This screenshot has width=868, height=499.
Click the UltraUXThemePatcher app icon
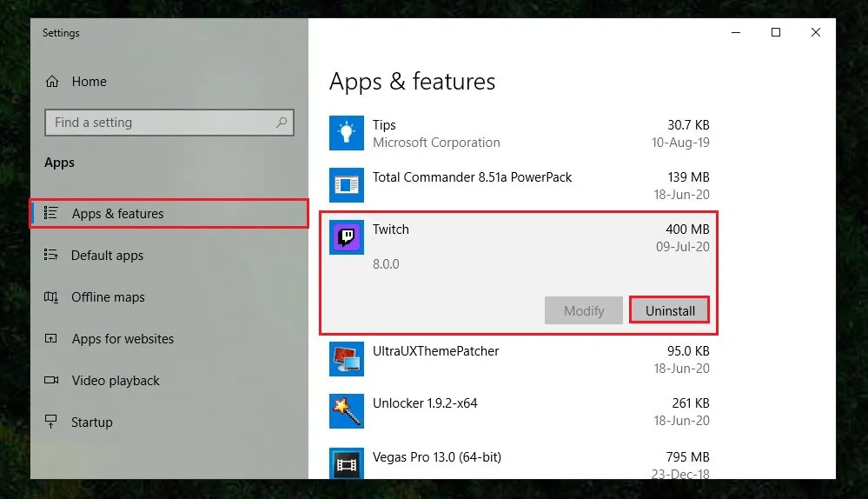click(347, 359)
